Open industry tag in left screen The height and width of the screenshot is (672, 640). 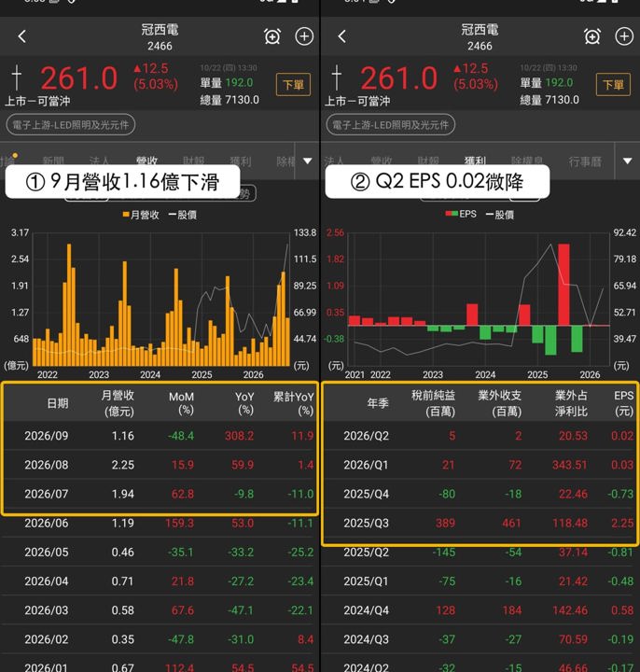[71, 125]
